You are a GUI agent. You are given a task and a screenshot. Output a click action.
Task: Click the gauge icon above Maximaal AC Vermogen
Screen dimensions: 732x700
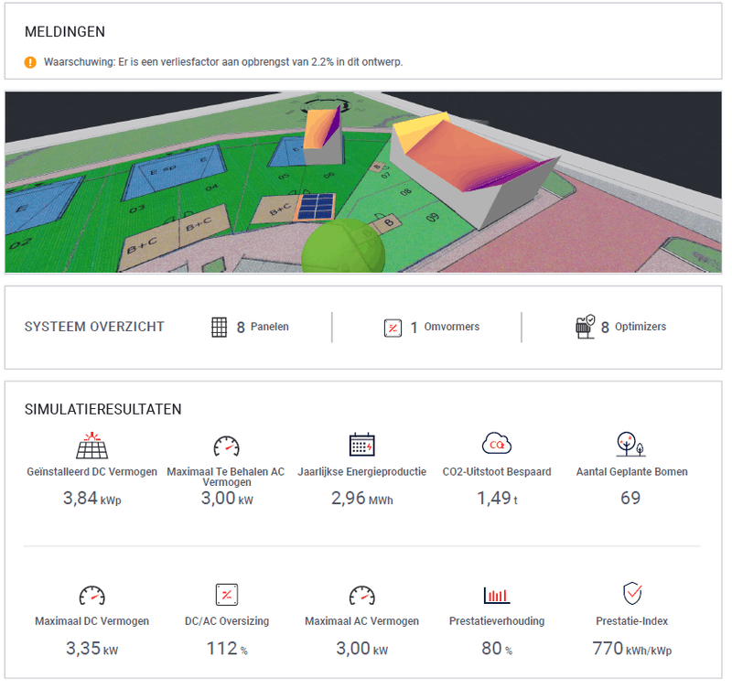[361, 596]
